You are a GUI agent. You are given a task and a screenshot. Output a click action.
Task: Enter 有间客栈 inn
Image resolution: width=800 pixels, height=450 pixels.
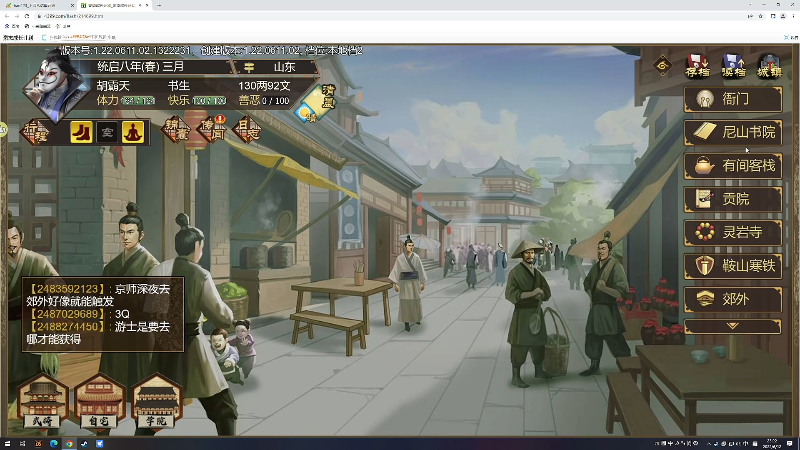tap(733, 166)
